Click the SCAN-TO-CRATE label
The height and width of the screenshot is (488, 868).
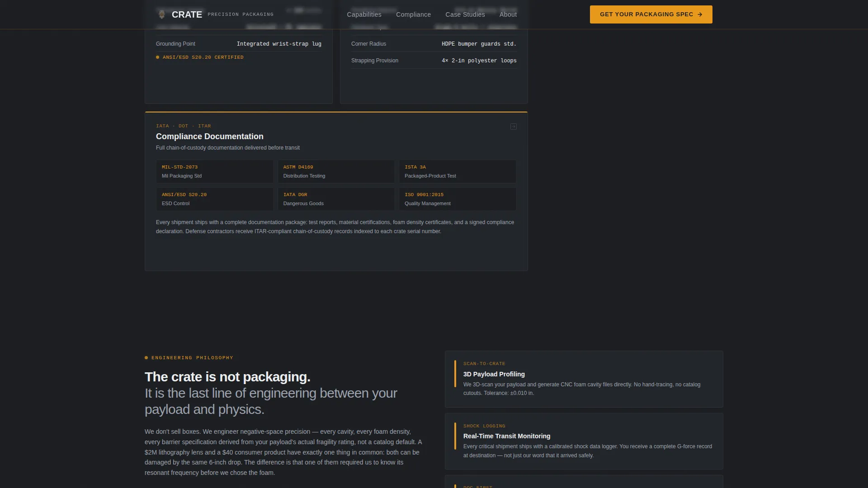pyautogui.click(x=484, y=364)
